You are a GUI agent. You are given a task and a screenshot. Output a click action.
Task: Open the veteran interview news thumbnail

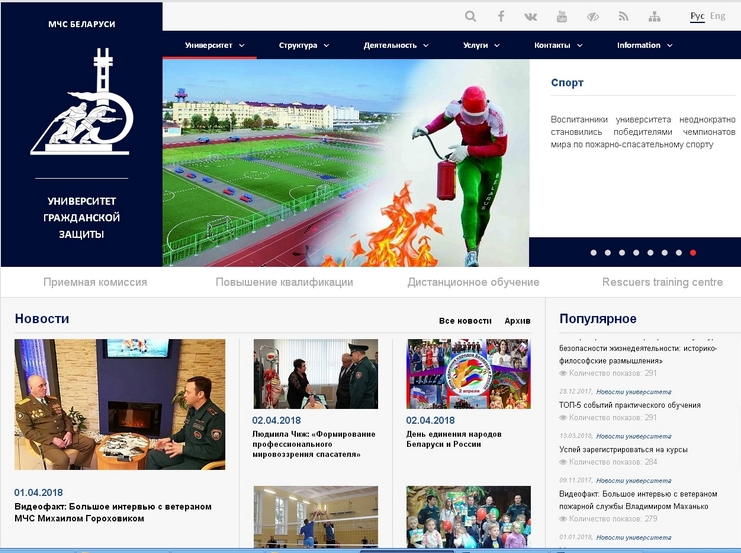119,404
